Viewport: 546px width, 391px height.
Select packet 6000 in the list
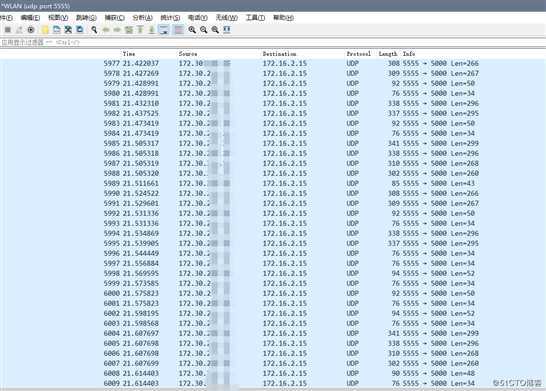coord(273,293)
